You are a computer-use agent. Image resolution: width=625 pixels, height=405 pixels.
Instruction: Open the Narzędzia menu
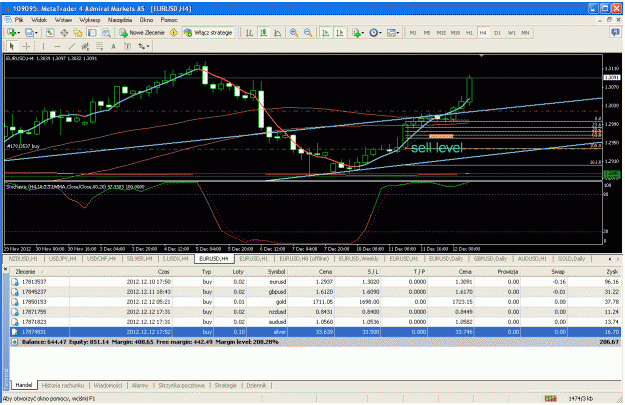[120, 20]
